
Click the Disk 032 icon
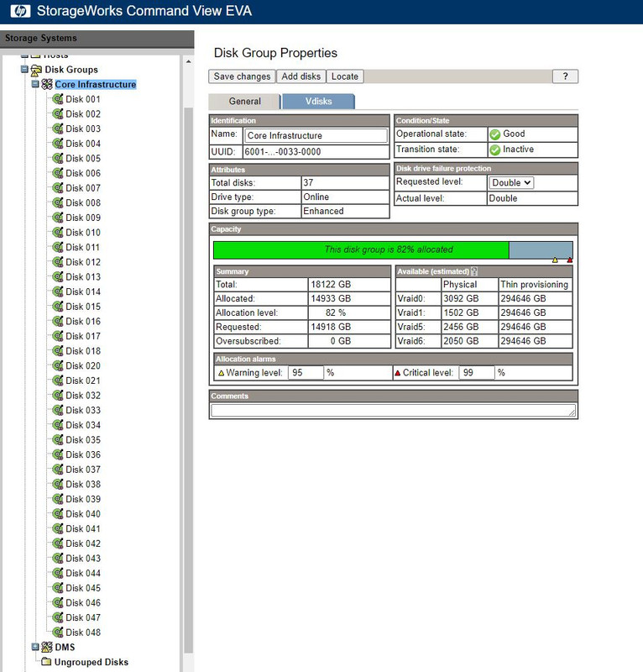coord(58,396)
